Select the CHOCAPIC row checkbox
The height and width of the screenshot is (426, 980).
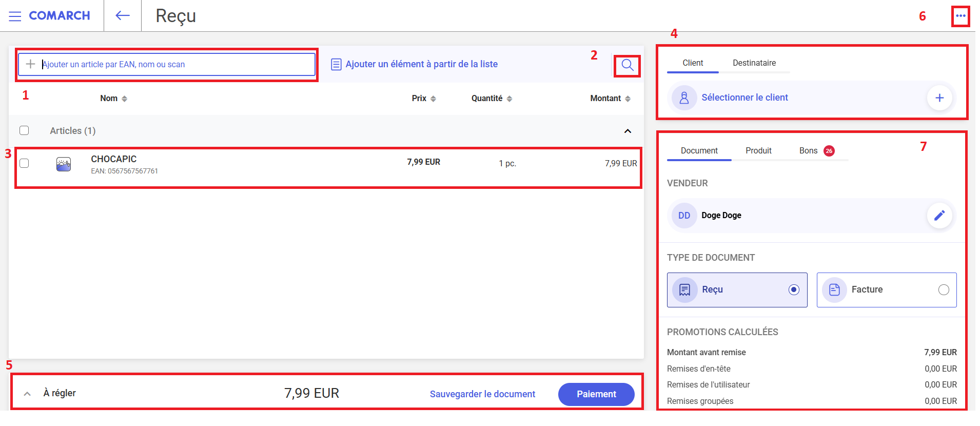click(24, 163)
